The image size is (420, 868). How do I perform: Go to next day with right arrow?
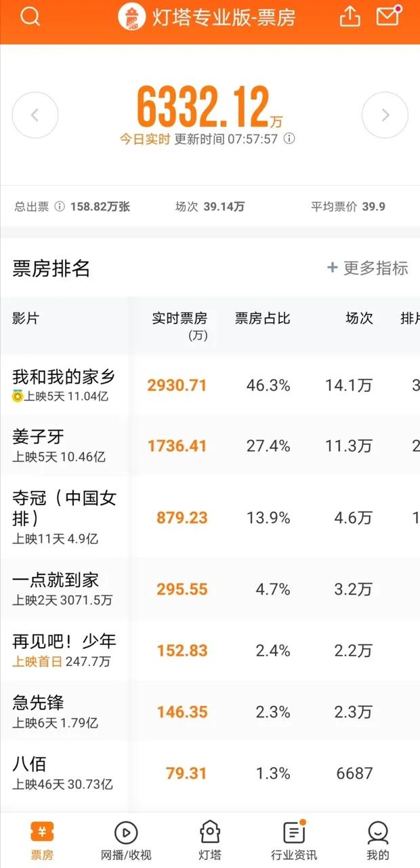tap(385, 115)
